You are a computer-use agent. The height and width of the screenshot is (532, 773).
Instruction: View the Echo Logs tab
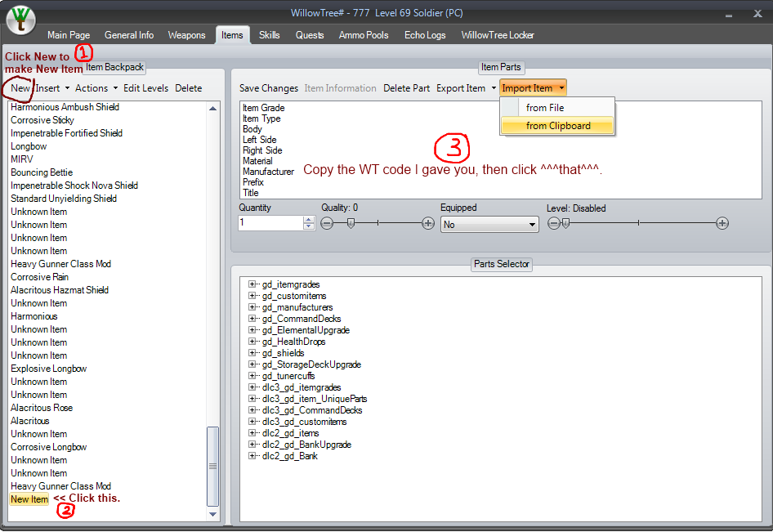click(425, 35)
